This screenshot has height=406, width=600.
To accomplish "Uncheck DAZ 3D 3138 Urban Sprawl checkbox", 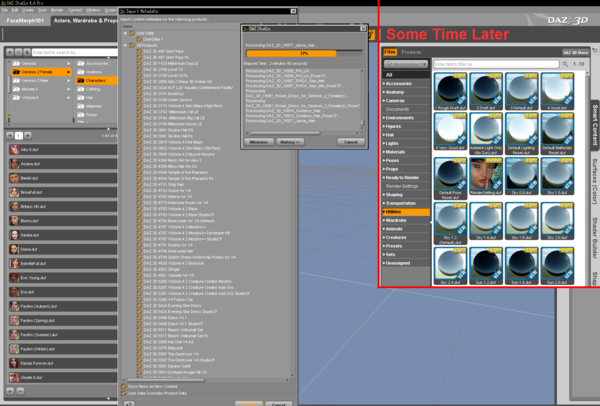I will 139,100.
